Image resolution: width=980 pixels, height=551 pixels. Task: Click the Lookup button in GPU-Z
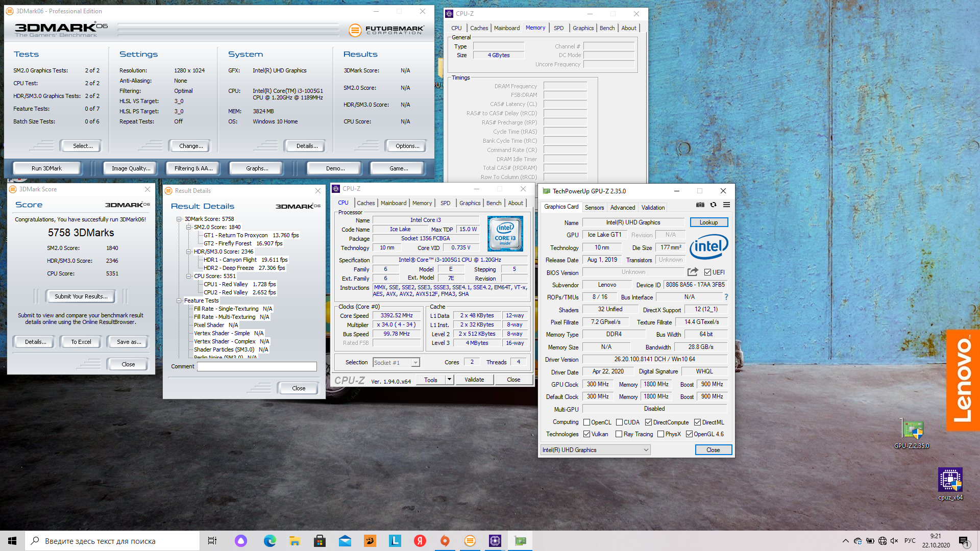(x=708, y=222)
